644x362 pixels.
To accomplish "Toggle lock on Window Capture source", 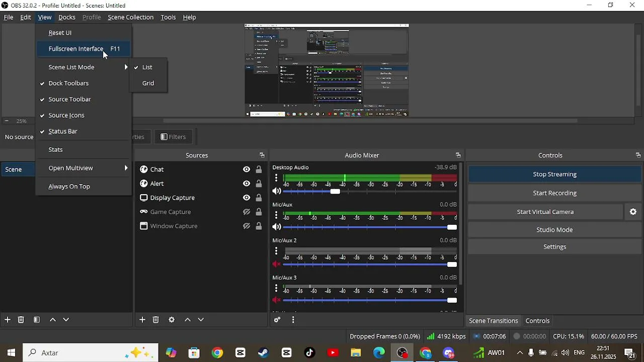I will pyautogui.click(x=259, y=226).
